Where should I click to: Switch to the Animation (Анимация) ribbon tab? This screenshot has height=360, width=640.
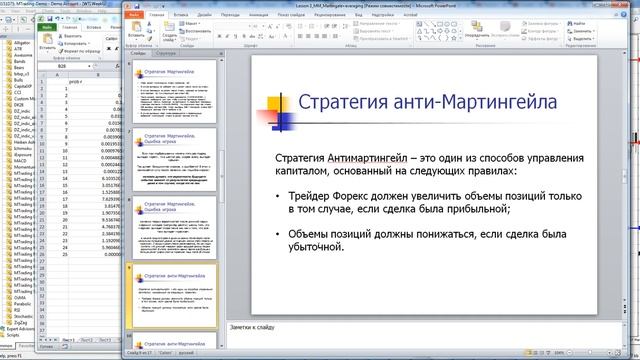coord(259,15)
